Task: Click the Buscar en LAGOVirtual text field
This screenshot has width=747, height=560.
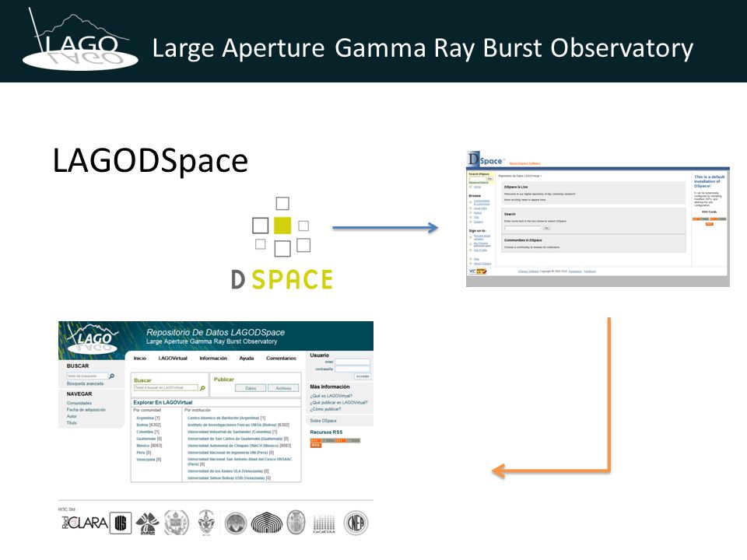Action: [165, 387]
